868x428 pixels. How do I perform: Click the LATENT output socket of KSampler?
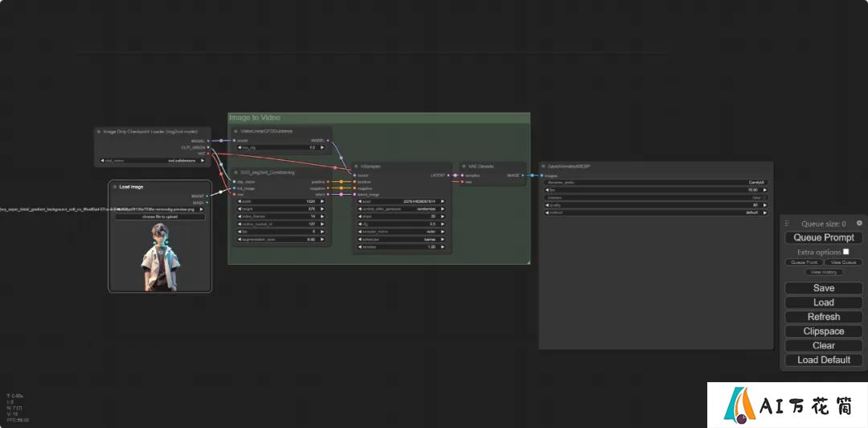[x=448, y=175]
